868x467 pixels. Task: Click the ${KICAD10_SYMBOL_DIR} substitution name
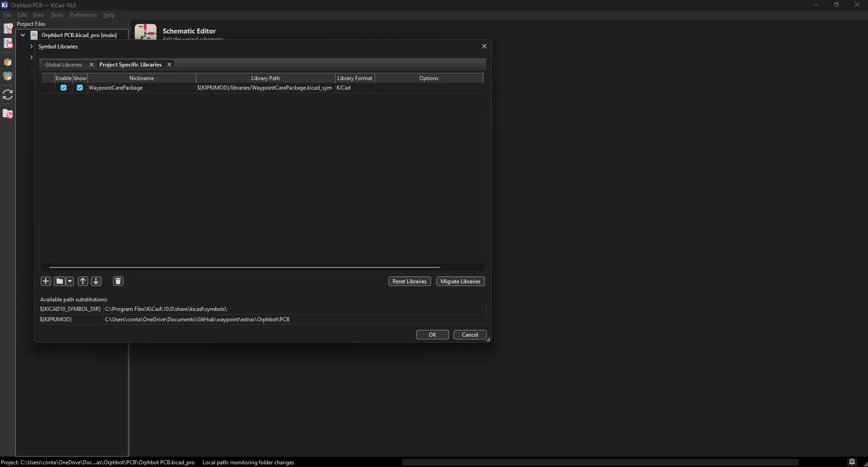point(70,309)
